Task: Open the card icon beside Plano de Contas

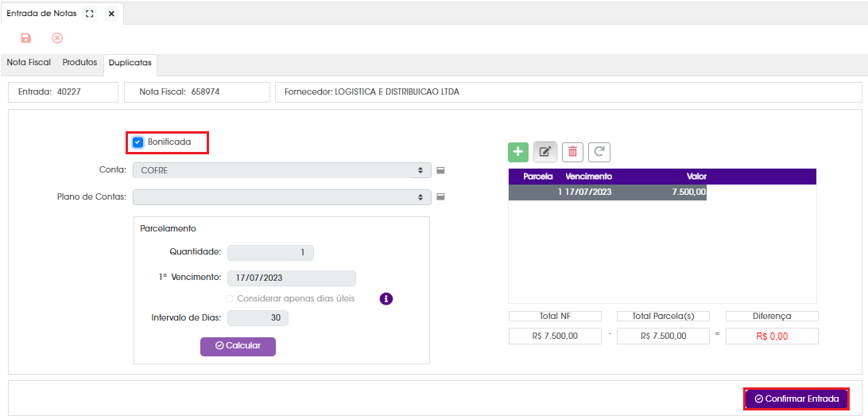Action: coord(440,196)
